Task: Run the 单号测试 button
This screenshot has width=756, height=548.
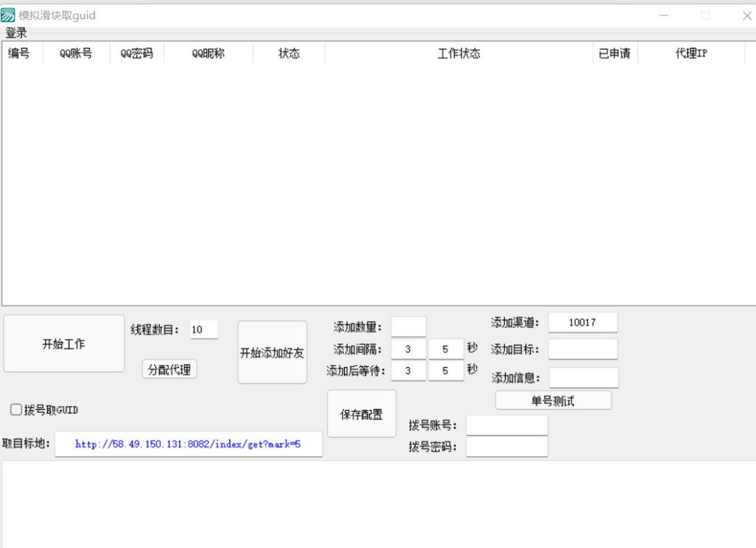Action: click(553, 401)
